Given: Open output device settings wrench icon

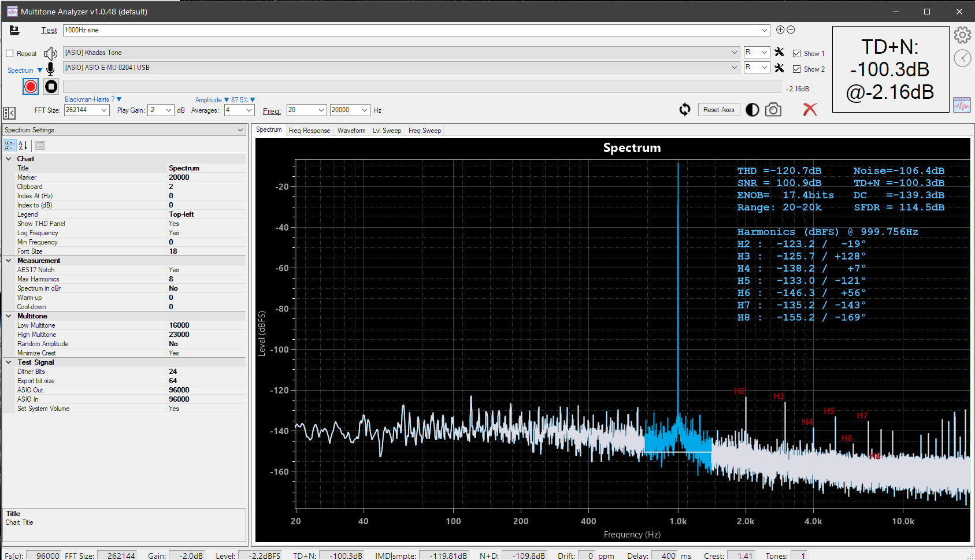Looking at the screenshot, I should [779, 52].
